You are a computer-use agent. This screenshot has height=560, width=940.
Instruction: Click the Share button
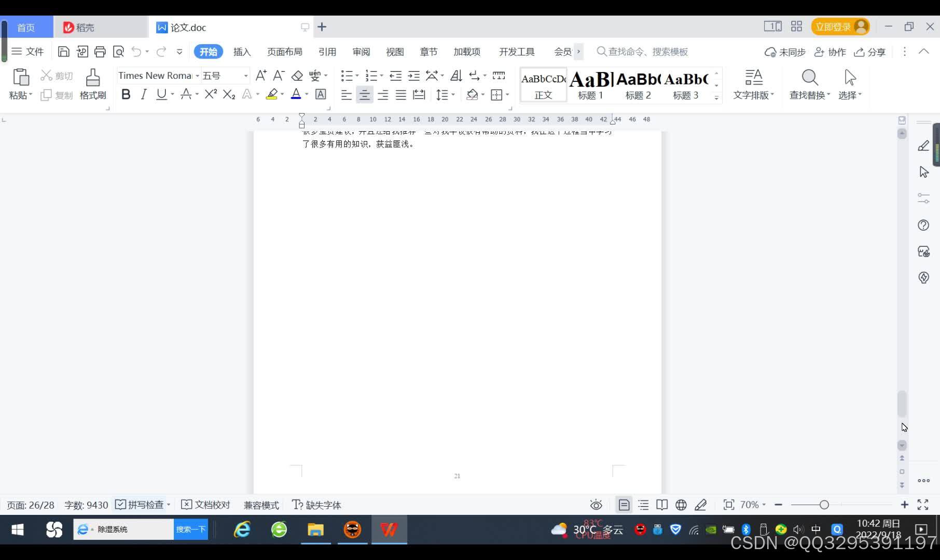(x=870, y=52)
